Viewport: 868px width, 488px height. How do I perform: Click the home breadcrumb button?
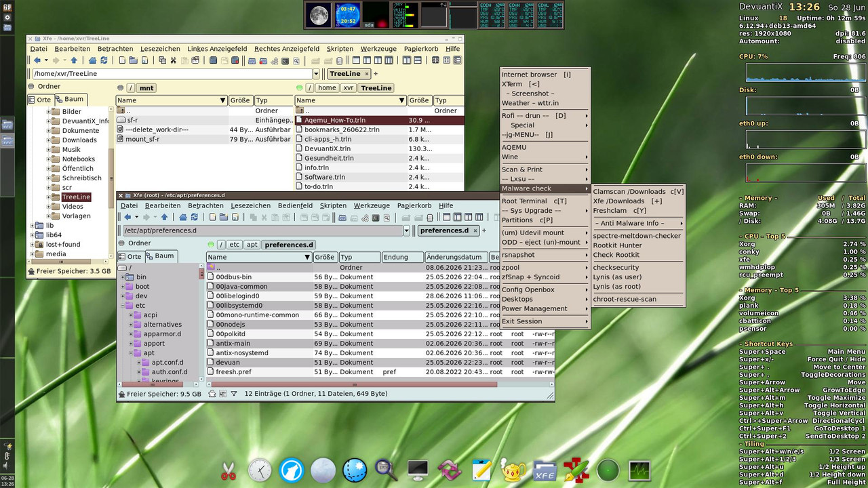[327, 88]
